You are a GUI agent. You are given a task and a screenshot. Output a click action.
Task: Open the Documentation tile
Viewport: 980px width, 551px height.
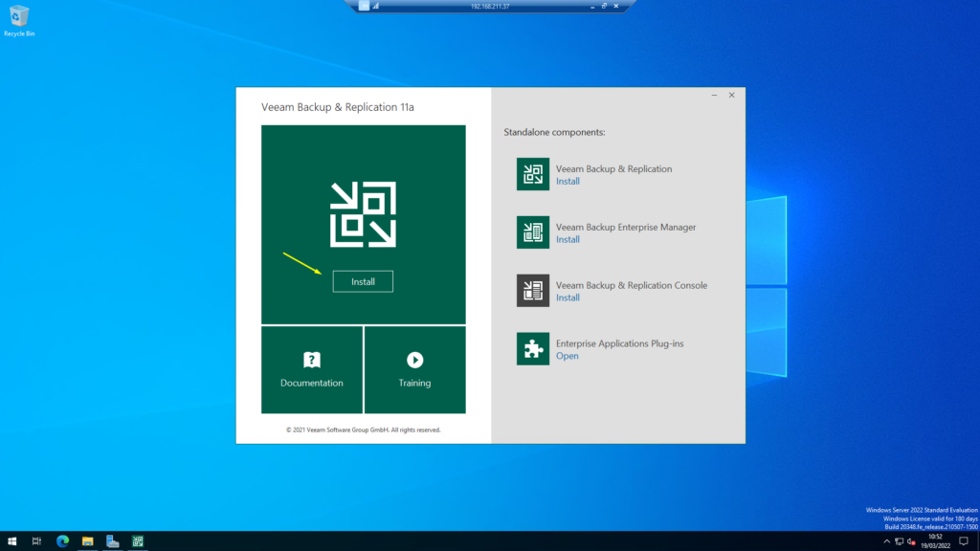[x=312, y=370]
